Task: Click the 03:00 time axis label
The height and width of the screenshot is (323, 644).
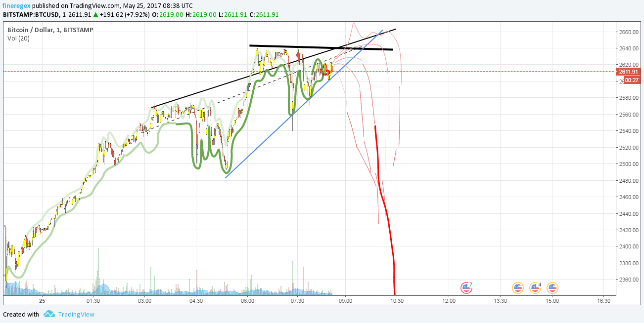Action: coord(145,300)
